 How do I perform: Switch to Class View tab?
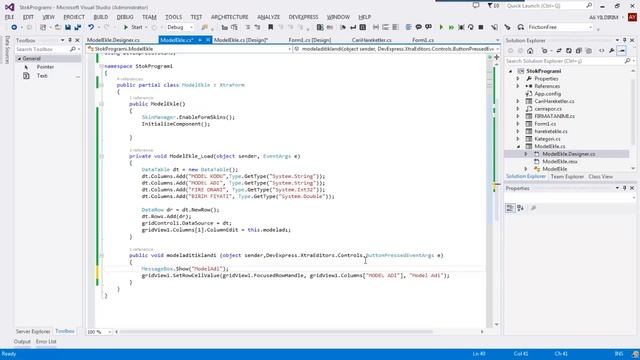pyautogui.click(x=600, y=177)
